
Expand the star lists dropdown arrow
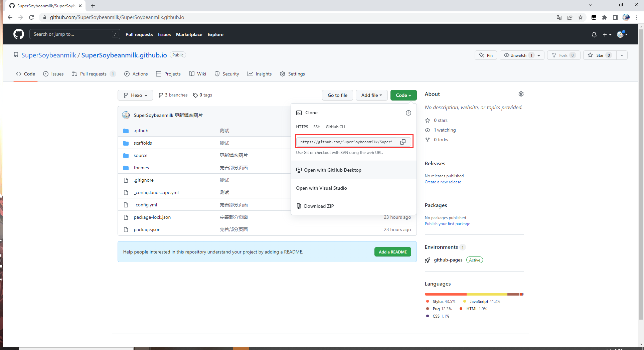point(622,55)
